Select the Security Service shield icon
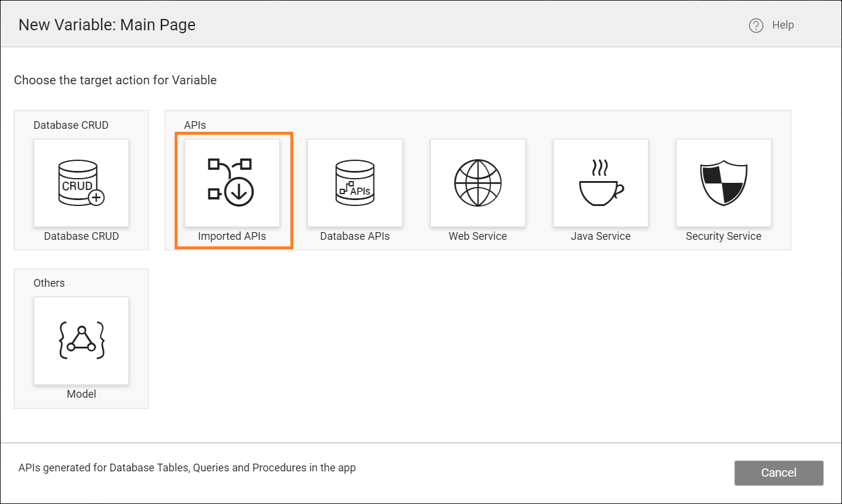Viewport: 842px width, 504px height. coord(723,183)
